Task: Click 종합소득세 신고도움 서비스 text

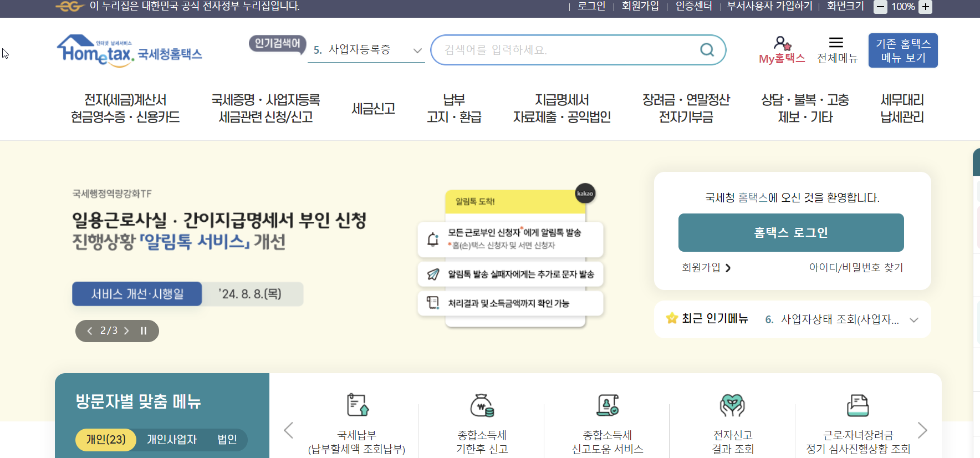Action: tap(608, 442)
